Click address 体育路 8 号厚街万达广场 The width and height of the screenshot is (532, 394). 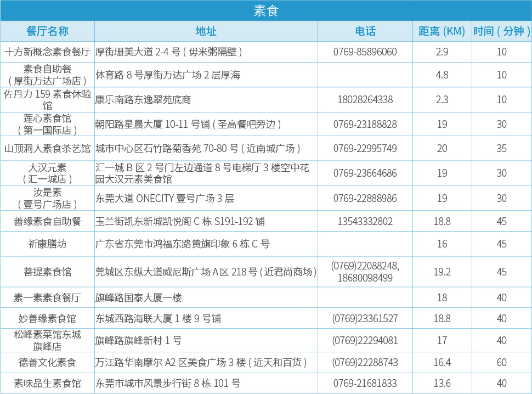click(149, 75)
